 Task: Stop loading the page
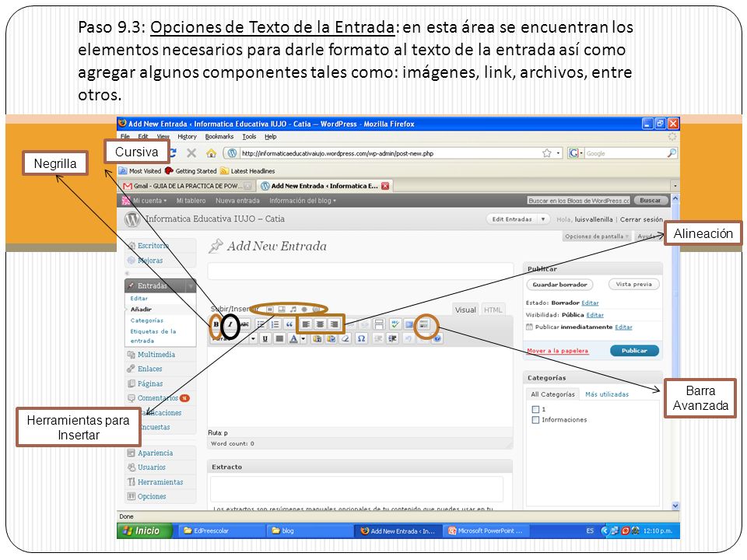pyautogui.click(x=191, y=153)
